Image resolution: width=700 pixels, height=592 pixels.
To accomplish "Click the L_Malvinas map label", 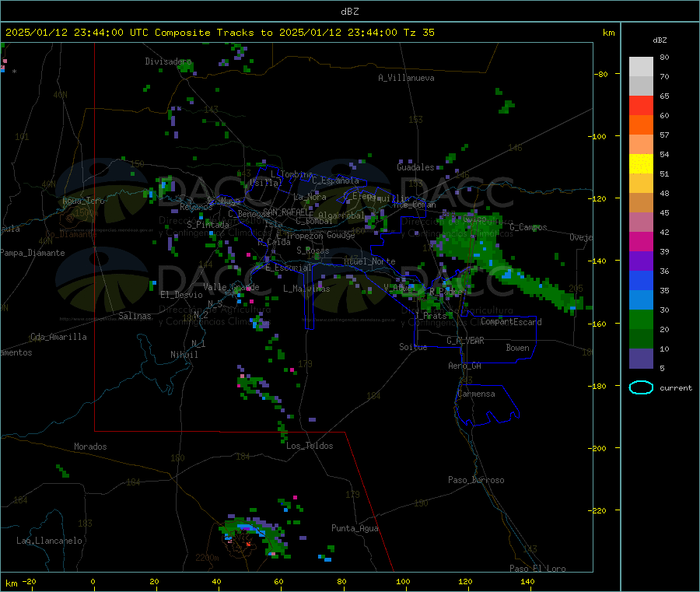I will tap(306, 289).
